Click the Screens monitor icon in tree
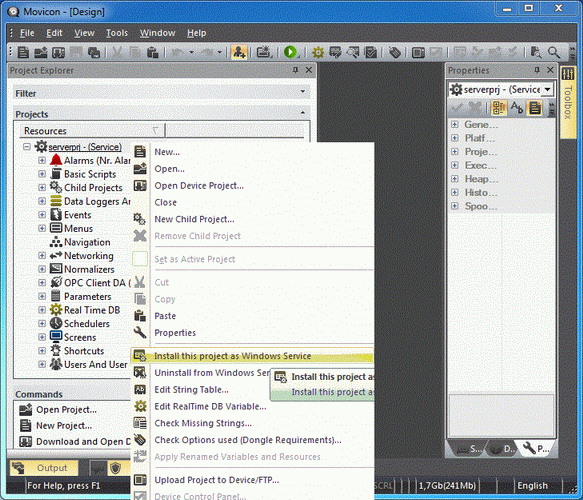The width and height of the screenshot is (583, 500). click(x=56, y=337)
